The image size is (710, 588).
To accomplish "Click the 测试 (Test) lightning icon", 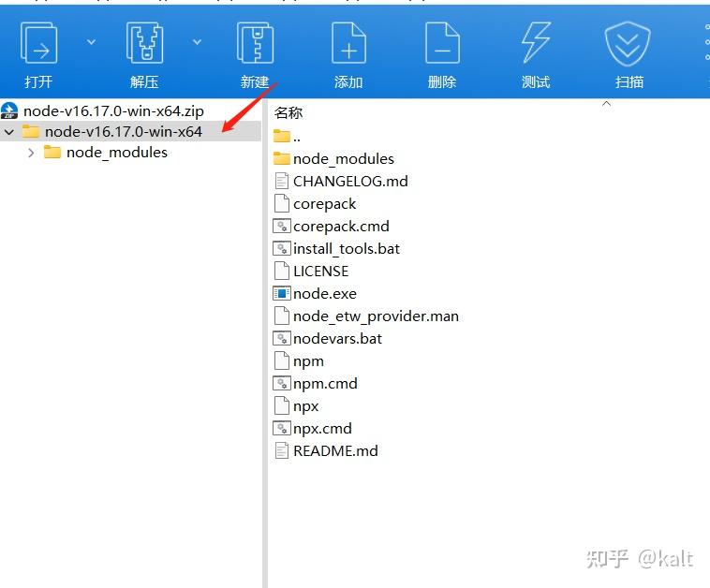I will (536, 42).
